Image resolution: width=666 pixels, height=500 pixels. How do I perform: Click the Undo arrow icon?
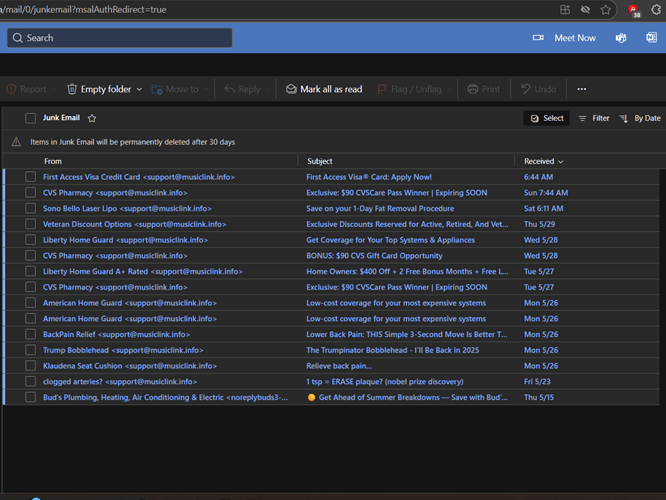[525, 89]
